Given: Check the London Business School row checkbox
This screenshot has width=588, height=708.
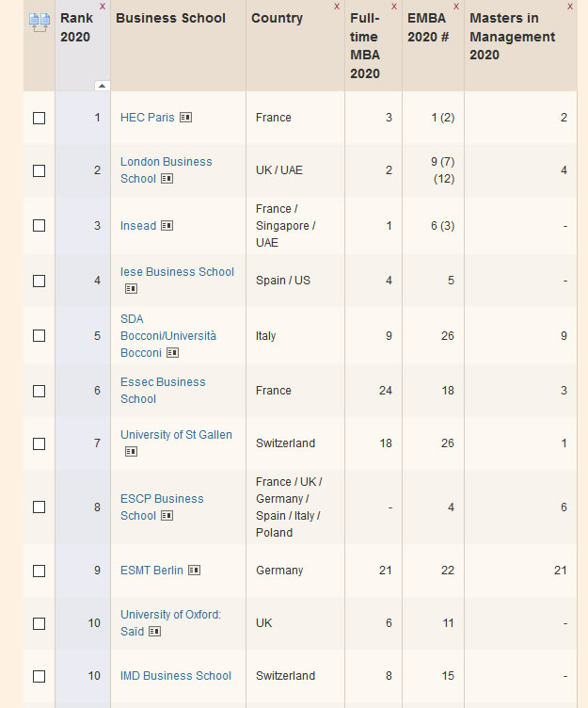Looking at the screenshot, I should coord(40,170).
